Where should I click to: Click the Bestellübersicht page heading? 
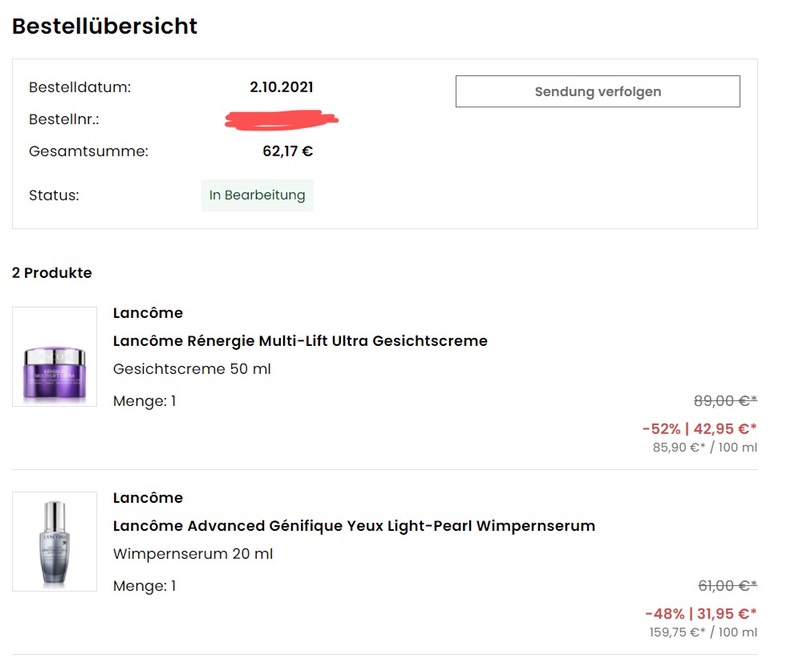[105, 27]
